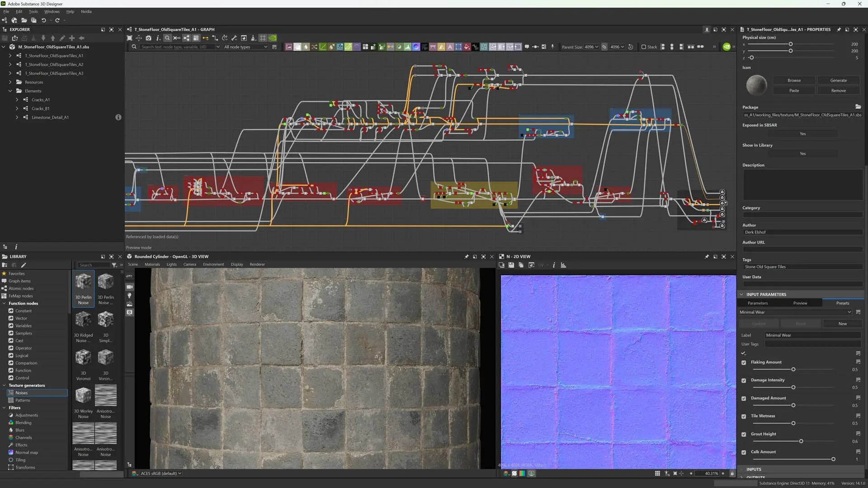Click the NVIDIA icon in graph toolbar
The width and height of the screenshot is (868, 488).
coord(272,38)
